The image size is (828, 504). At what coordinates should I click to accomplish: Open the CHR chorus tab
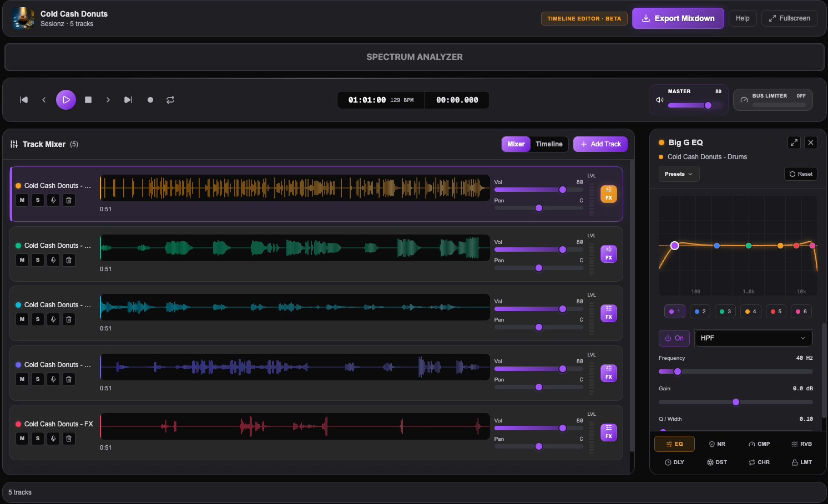759,462
